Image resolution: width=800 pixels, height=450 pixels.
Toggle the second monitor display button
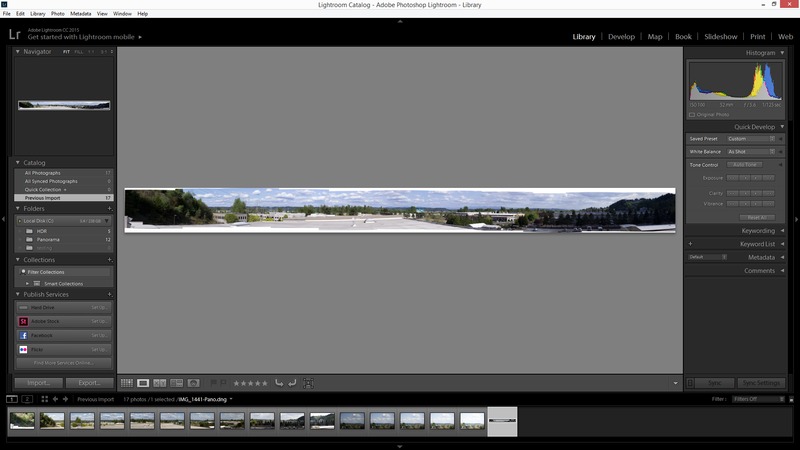click(28, 399)
